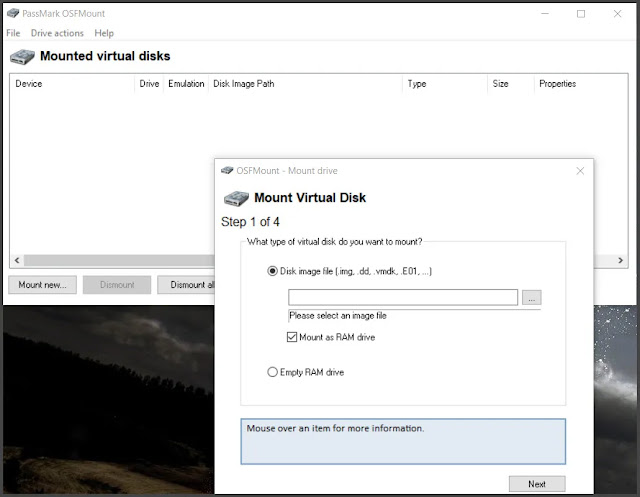Click left arrow of horizontal scrollbar
The width and height of the screenshot is (640, 497).
(x=17, y=260)
